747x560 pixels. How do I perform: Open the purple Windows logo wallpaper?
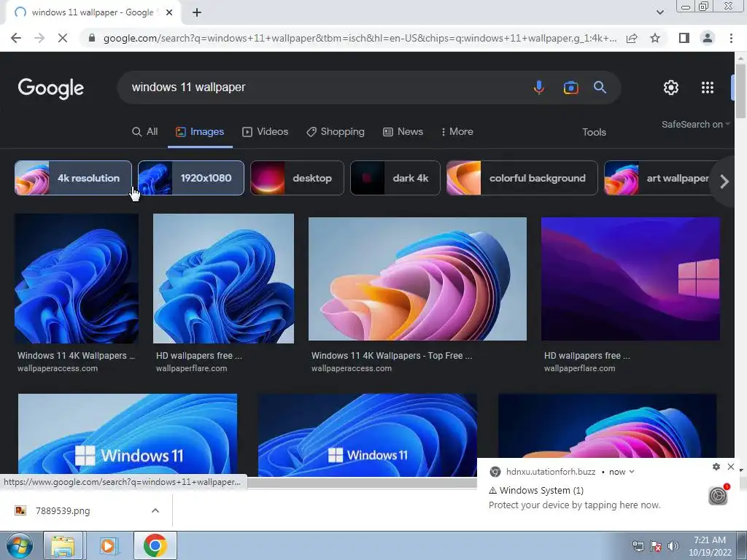click(x=630, y=279)
